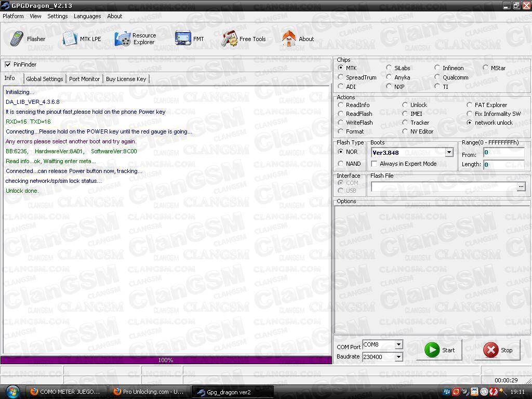Open the FMT tool

189,38
